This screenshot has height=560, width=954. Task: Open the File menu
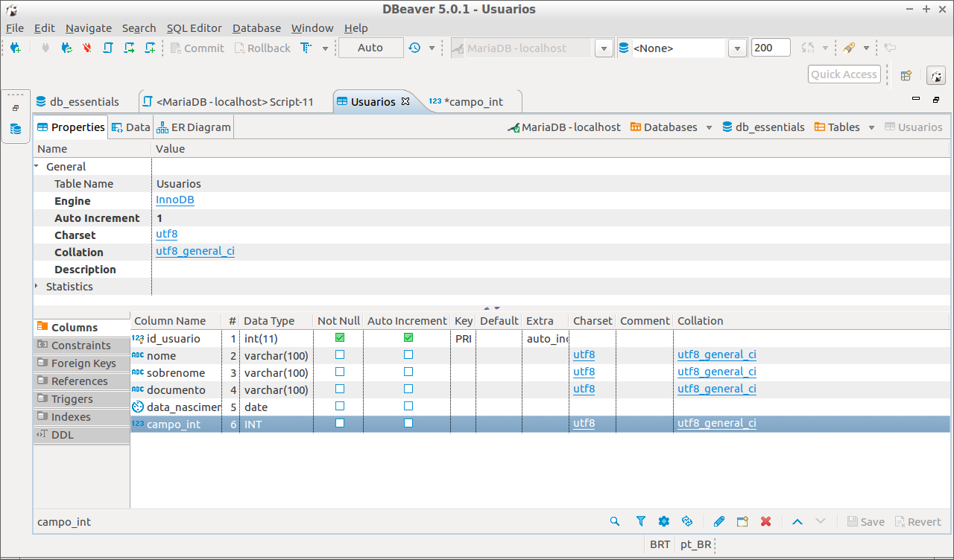point(15,28)
